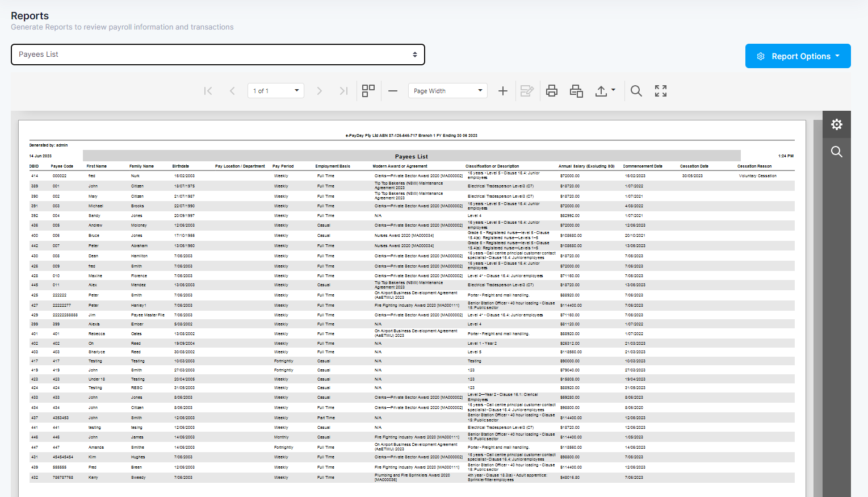868x497 pixels.
Task: Click first name 'Bruce'
Action: click(94, 236)
